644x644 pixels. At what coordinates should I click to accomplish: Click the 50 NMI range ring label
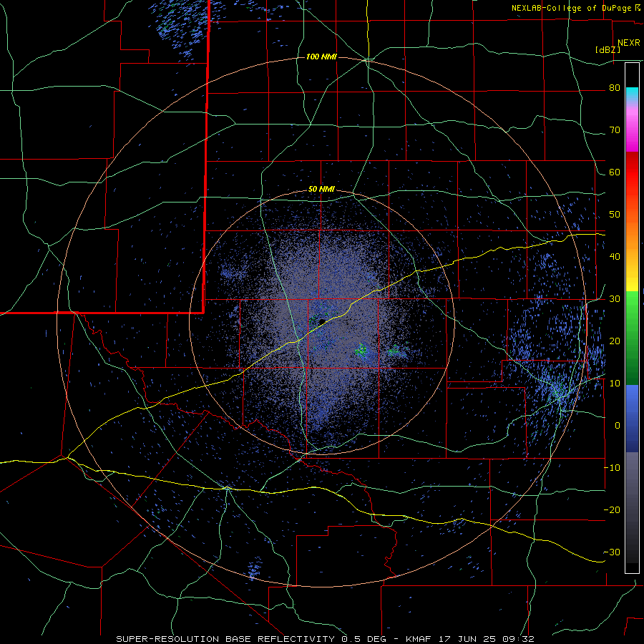pos(321,190)
